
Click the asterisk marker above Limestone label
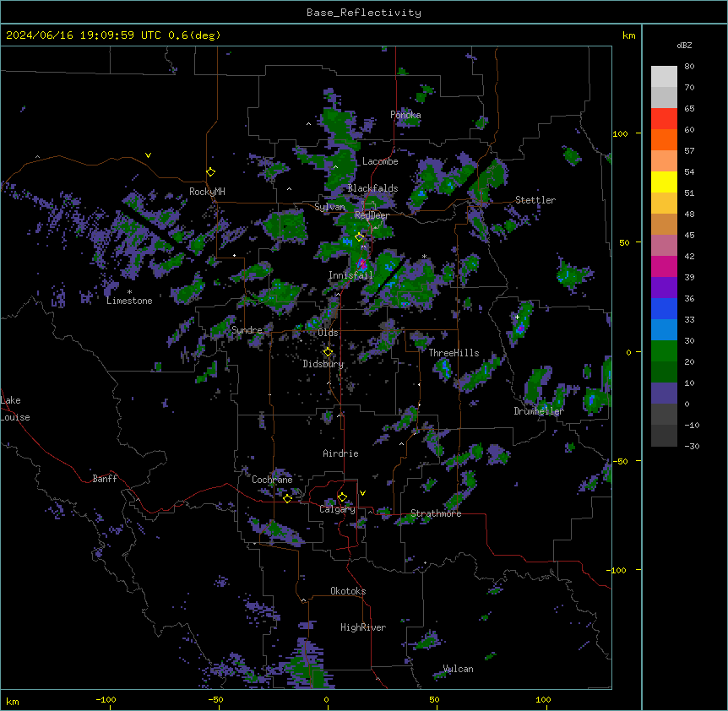click(129, 292)
